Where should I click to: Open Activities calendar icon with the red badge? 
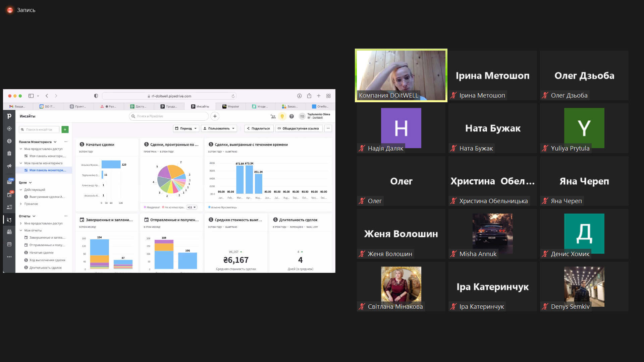click(x=9, y=194)
